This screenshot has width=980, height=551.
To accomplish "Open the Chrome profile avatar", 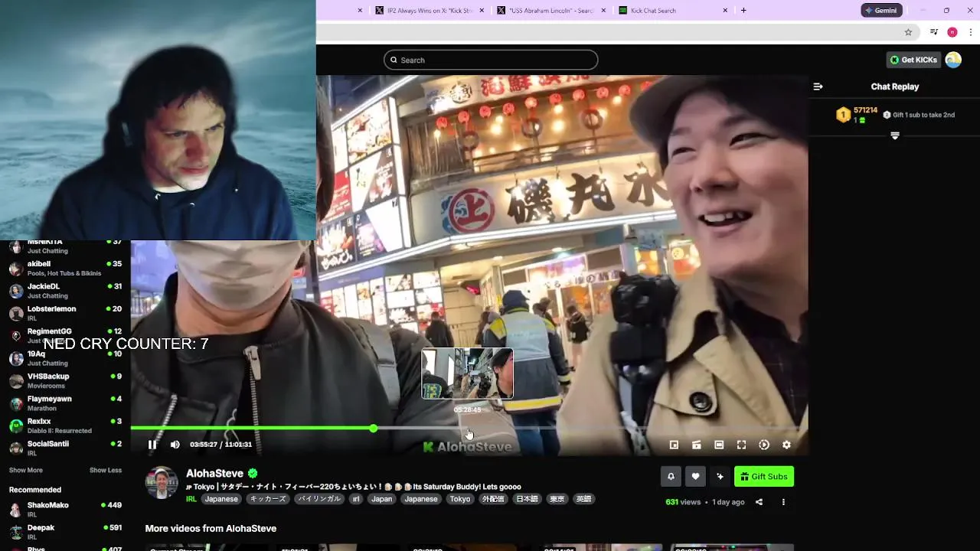I will point(952,32).
